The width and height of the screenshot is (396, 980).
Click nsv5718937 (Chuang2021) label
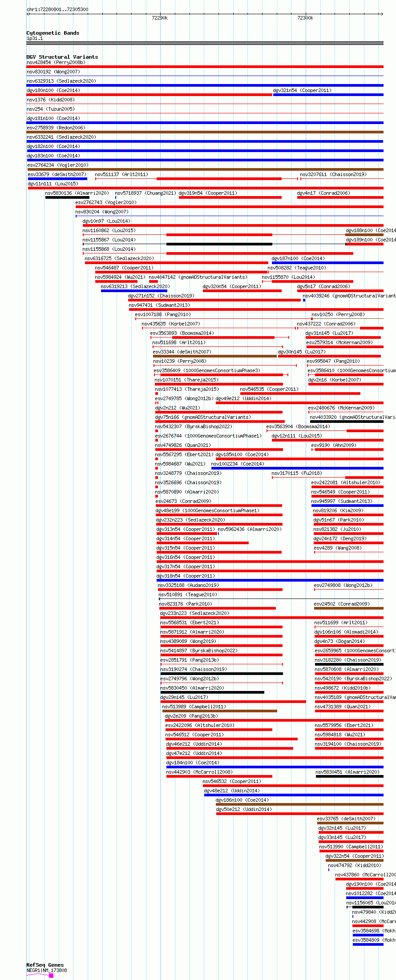(x=145, y=193)
